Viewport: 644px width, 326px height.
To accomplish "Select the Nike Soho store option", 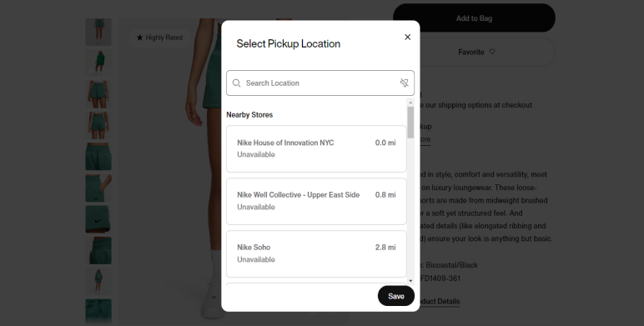I will 316,253.
